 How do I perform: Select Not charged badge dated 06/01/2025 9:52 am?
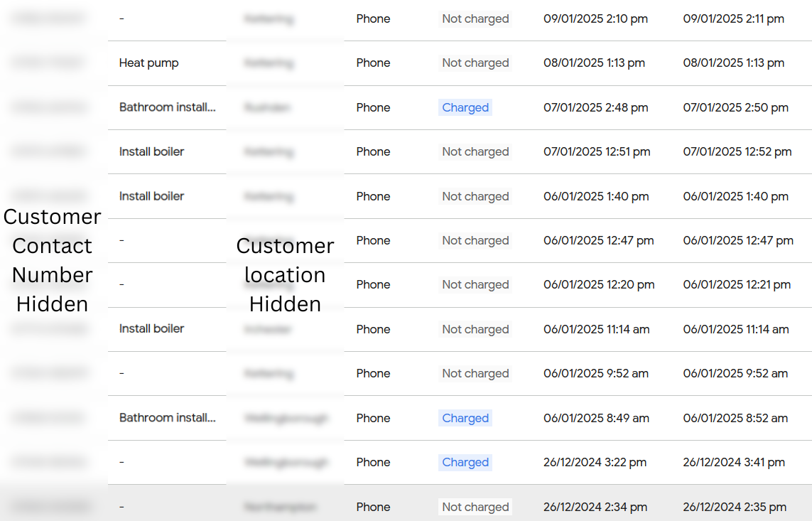pyautogui.click(x=475, y=374)
